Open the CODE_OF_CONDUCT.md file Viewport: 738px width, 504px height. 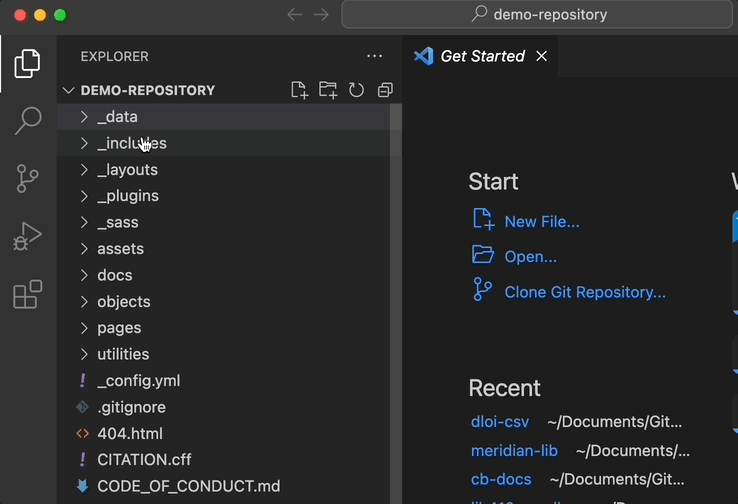223,486
